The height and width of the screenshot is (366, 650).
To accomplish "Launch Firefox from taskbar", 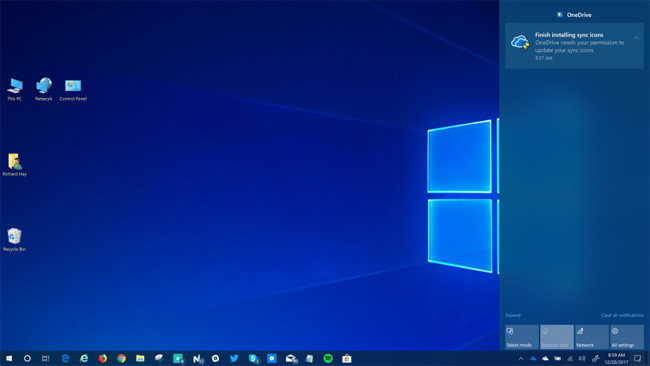I will click(102, 359).
